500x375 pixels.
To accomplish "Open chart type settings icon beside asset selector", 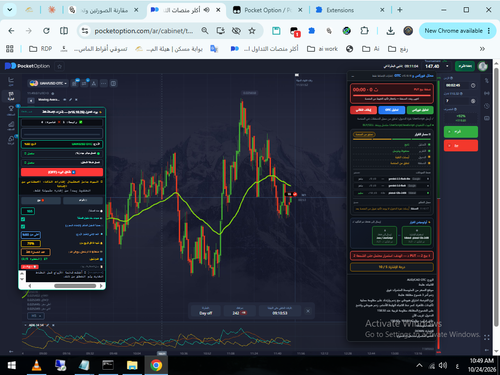I will [x=75, y=83].
